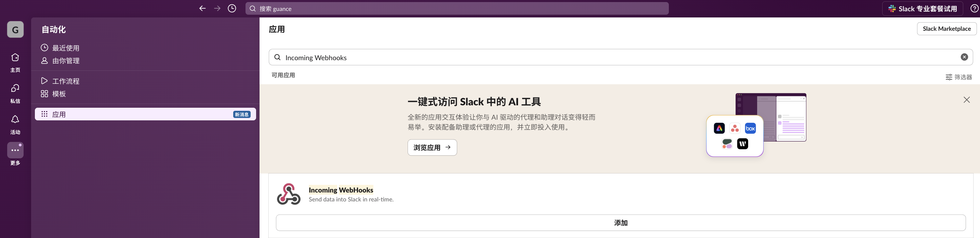Image resolution: width=980 pixels, height=238 pixels.
Task: Click the Incoming WebHooks logo icon
Action: coord(289,194)
